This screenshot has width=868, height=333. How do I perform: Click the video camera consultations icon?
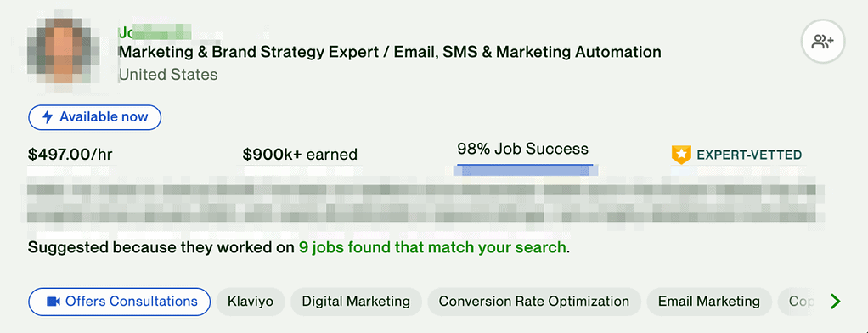click(54, 302)
